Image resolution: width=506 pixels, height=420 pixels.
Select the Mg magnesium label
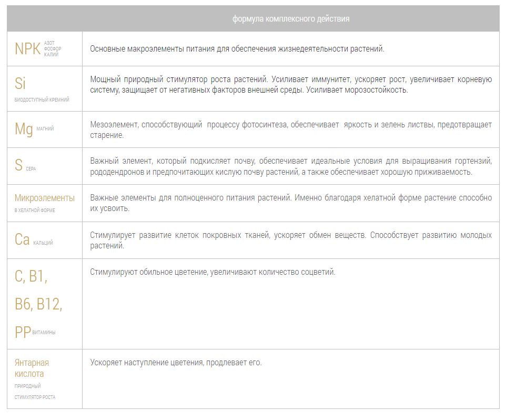[24, 129]
